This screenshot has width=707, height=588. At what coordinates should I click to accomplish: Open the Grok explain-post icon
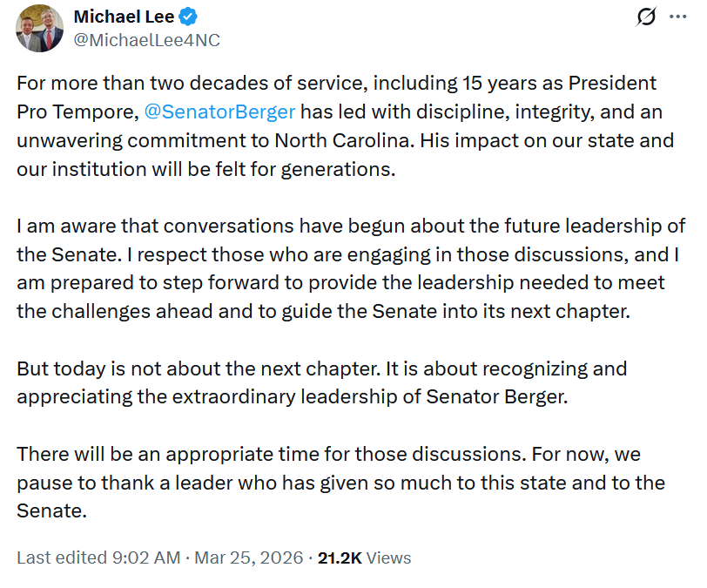tap(646, 17)
